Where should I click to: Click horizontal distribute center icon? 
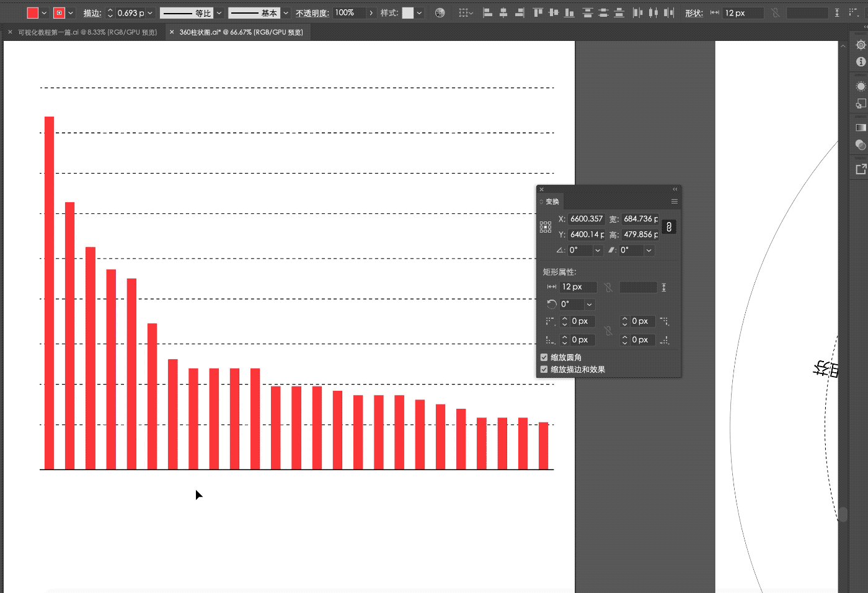653,12
